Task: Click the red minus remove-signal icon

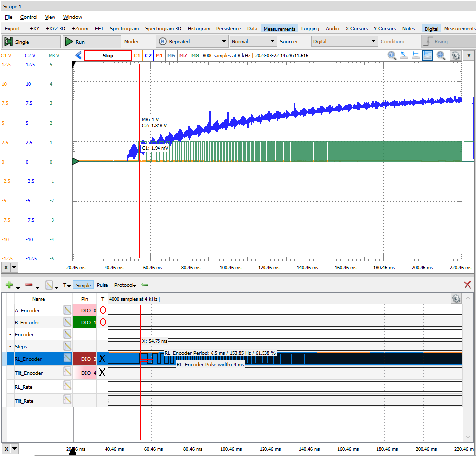Action: 29,285
